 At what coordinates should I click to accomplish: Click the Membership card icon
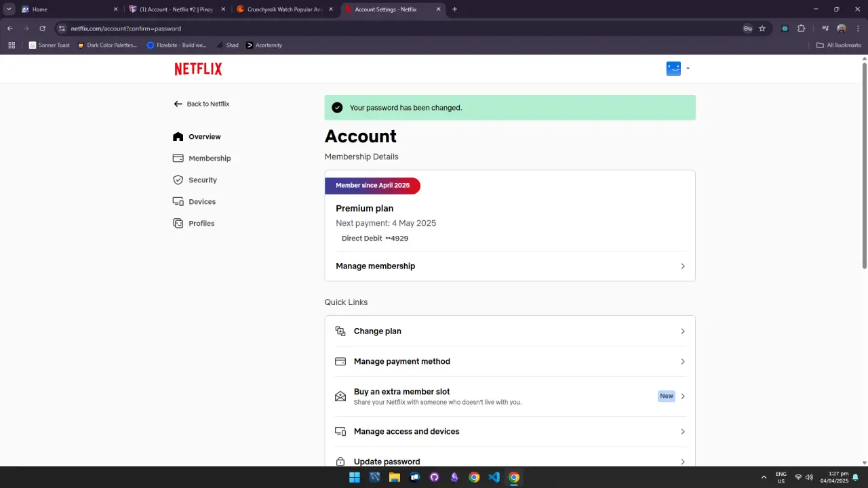point(178,158)
